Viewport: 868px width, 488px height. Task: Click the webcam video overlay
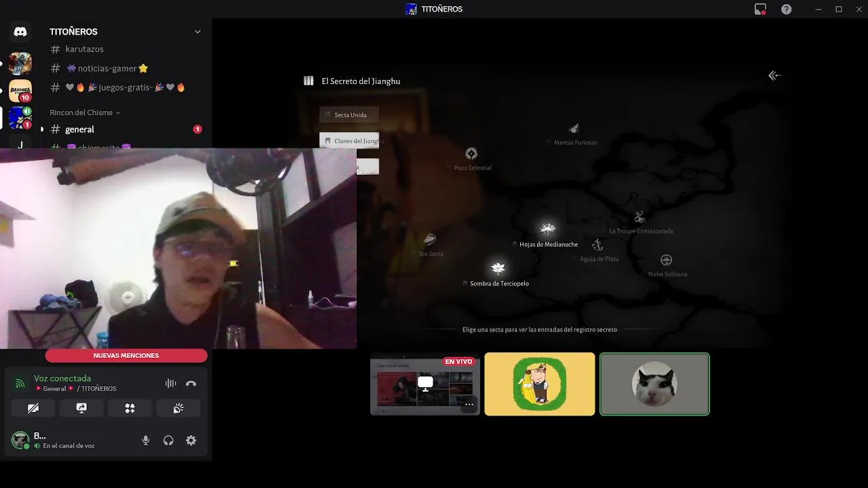(178, 248)
